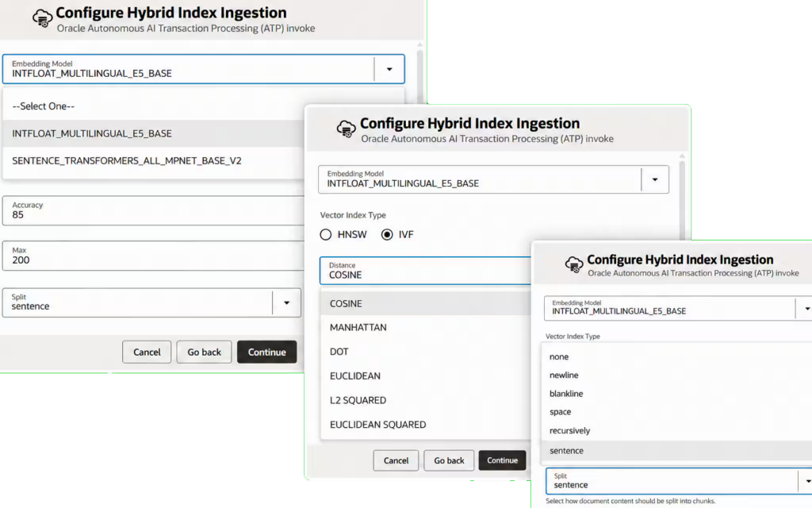Click Go back in the left dialog
Viewport: 812px width, 508px height.
(x=204, y=352)
